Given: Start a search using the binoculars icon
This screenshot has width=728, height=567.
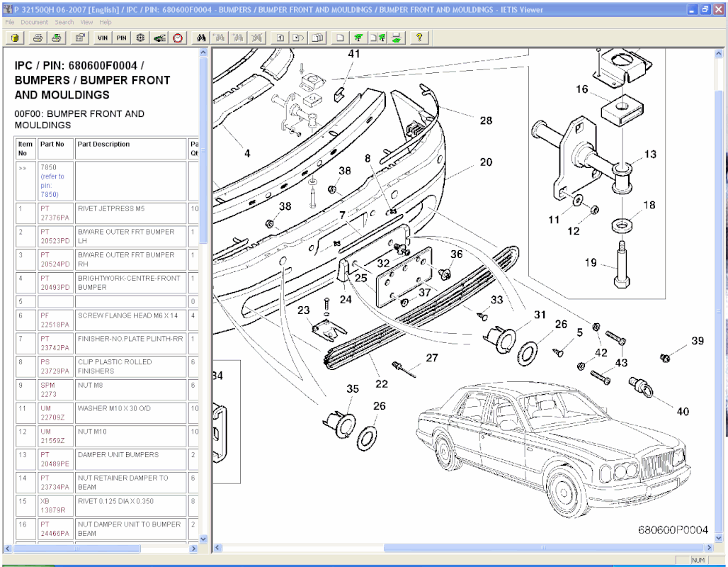Looking at the screenshot, I should coord(202,38).
